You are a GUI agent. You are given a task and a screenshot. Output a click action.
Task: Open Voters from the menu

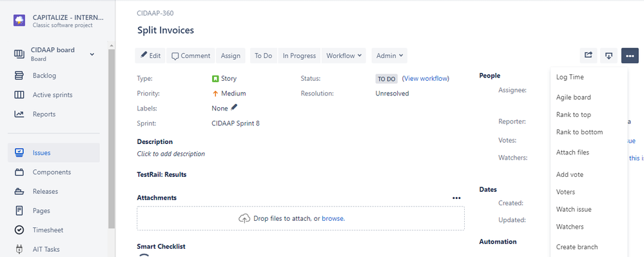(x=589, y=192)
